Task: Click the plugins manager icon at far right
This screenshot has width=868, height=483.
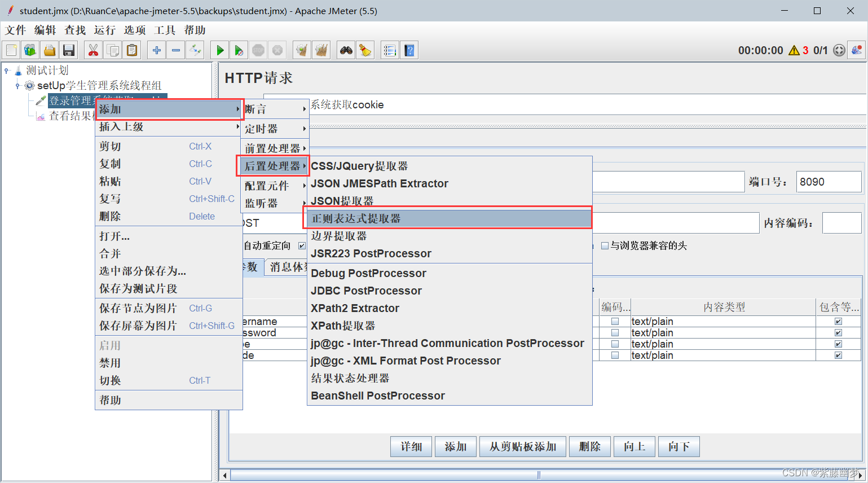Action: tap(857, 50)
